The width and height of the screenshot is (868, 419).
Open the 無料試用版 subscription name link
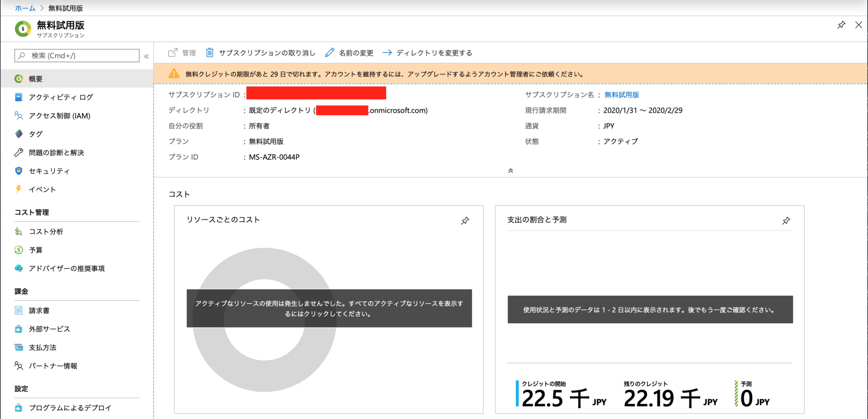622,94
